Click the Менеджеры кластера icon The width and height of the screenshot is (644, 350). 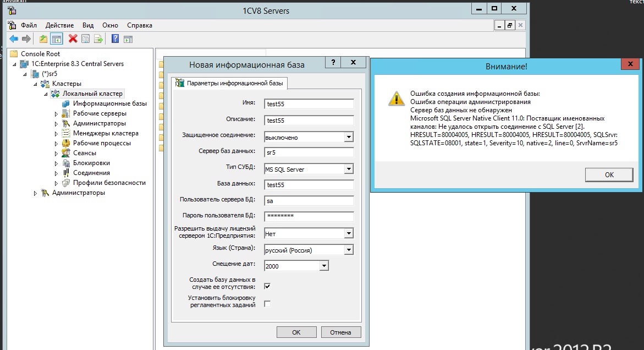[65, 133]
